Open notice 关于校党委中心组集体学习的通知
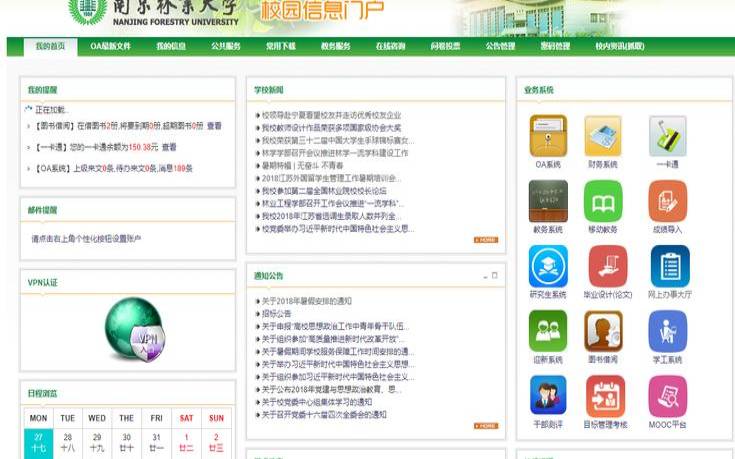This screenshot has width=735, height=459. pos(317,402)
